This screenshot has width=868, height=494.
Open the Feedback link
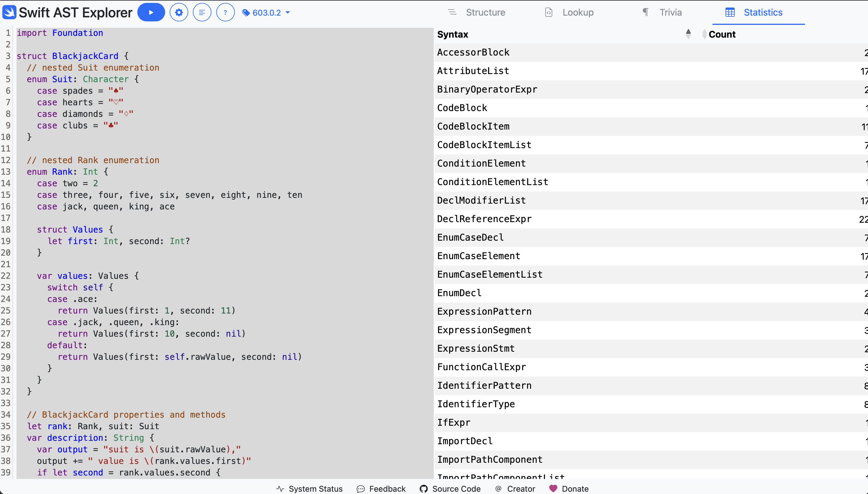pos(381,489)
